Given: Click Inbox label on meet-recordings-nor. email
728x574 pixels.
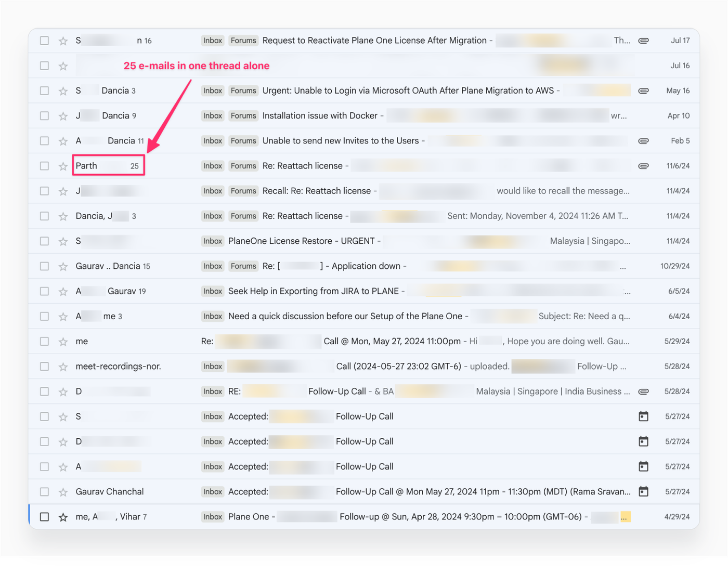Looking at the screenshot, I should (x=213, y=367).
